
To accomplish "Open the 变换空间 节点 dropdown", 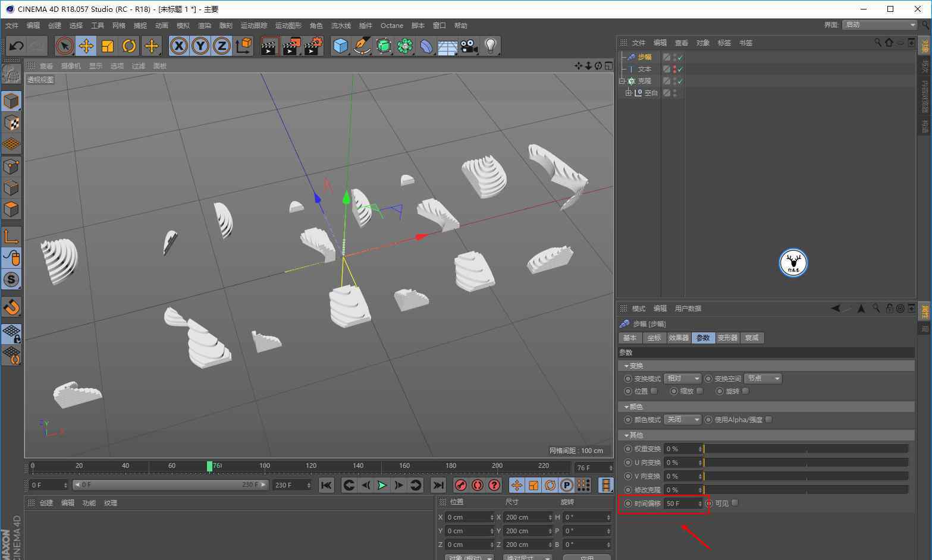I will 763,379.
